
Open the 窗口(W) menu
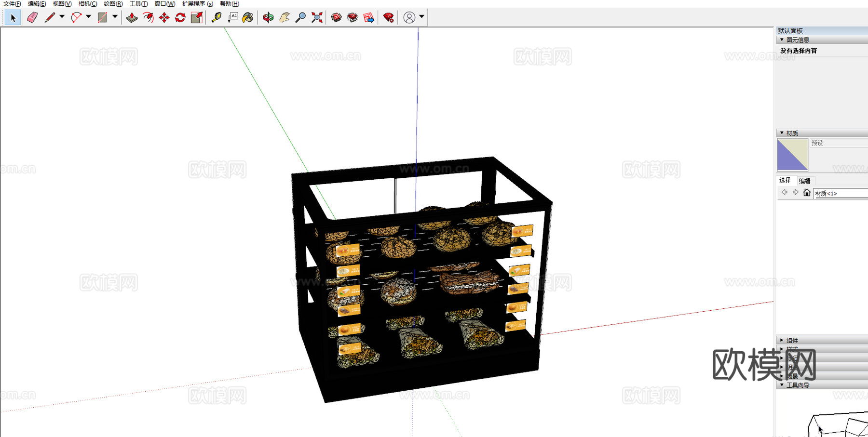[165, 4]
